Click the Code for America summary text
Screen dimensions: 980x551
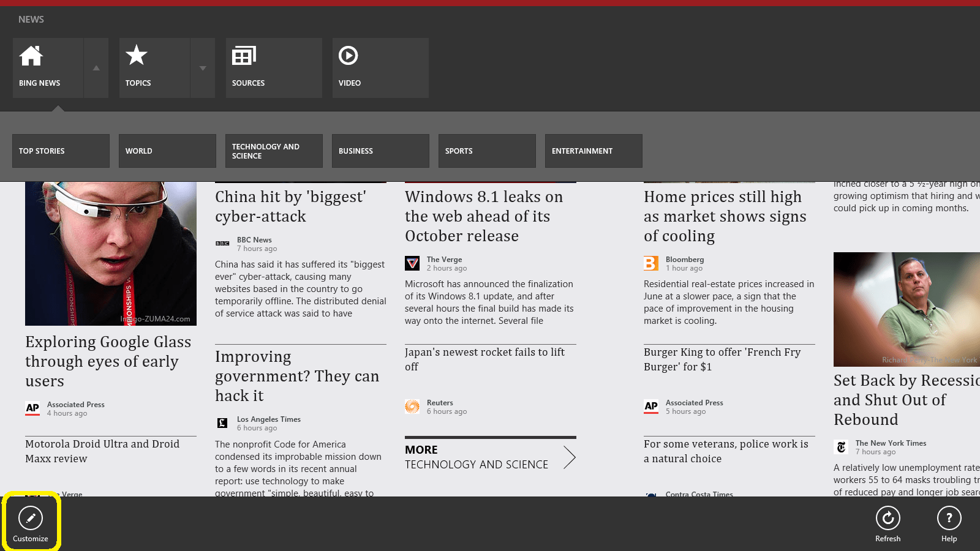[298, 468]
